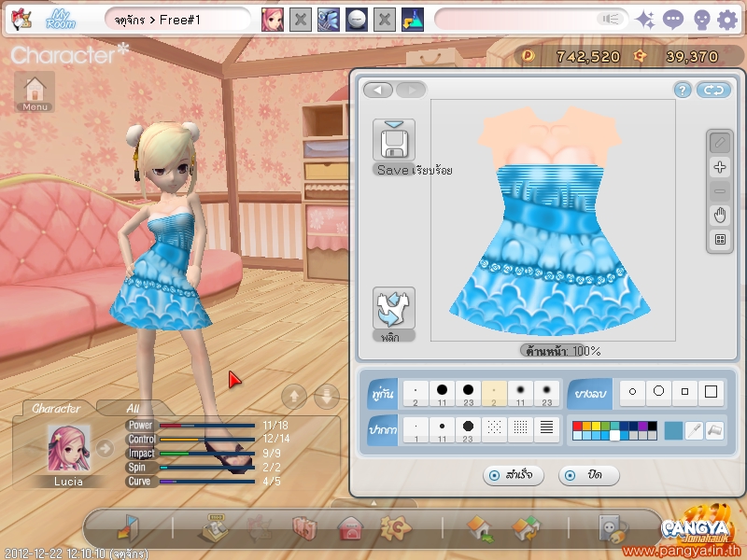Click the help question mark icon
This screenshot has height=560, width=747.
[x=683, y=90]
